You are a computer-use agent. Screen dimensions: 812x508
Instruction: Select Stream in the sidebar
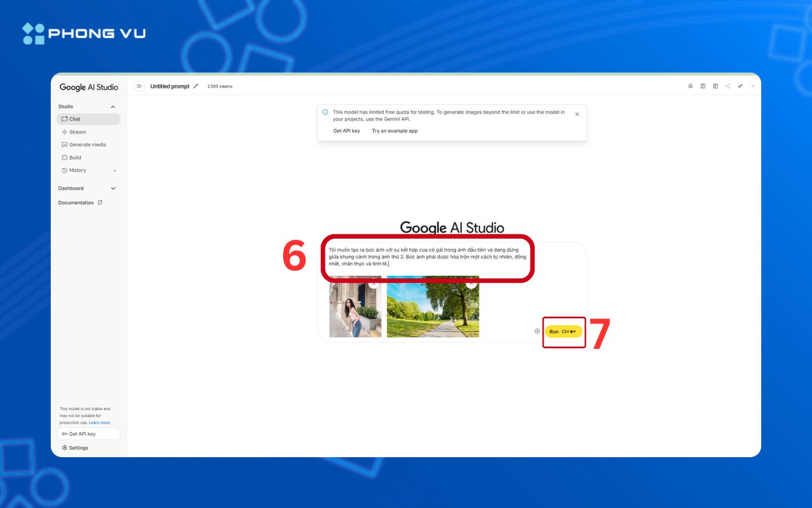click(x=77, y=132)
